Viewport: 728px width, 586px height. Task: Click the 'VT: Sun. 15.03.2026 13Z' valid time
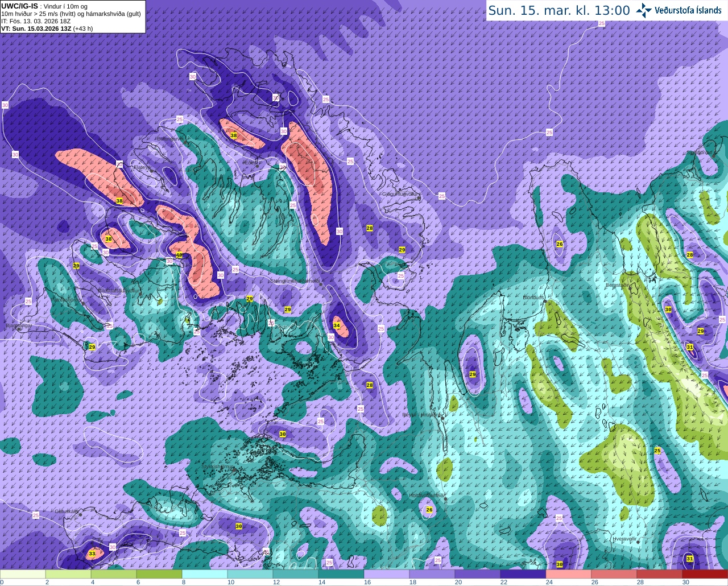tap(36, 28)
